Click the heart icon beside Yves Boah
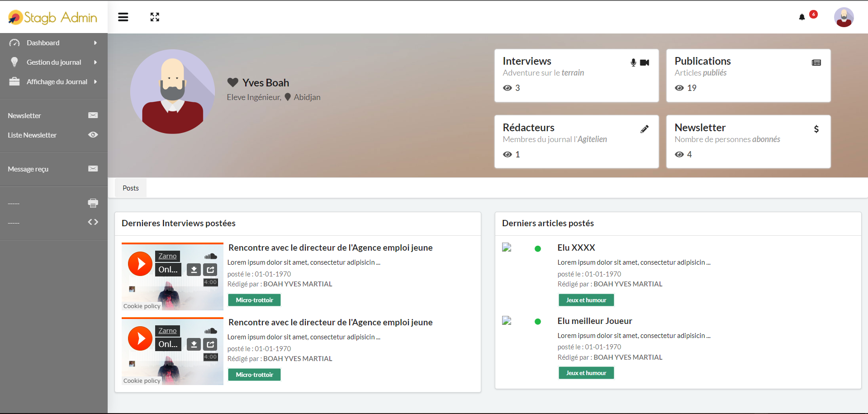The height and width of the screenshot is (414, 868). [232, 82]
